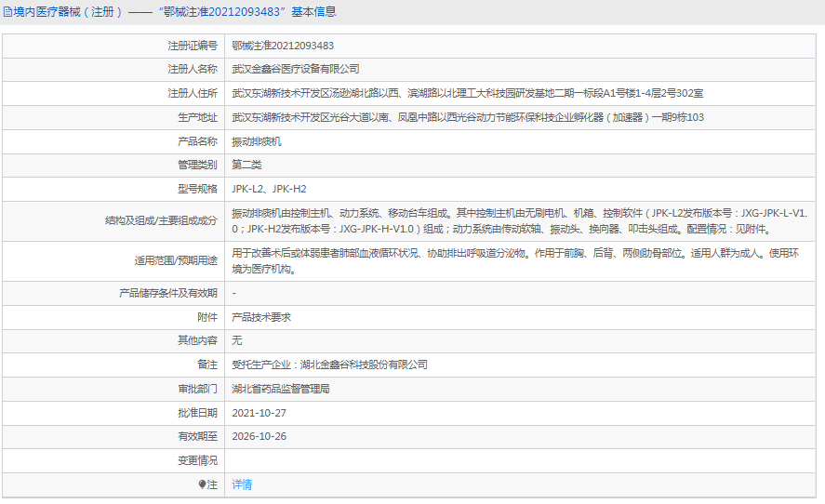Select the page title 境内医疗器械(注册) 基本信息

coord(169,11)
